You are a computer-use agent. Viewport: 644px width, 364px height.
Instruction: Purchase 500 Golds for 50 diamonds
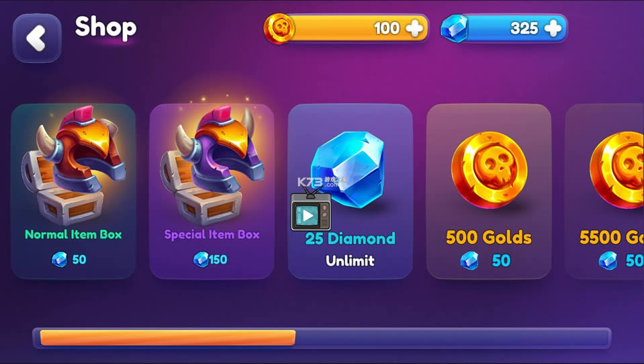coord(485,261)
